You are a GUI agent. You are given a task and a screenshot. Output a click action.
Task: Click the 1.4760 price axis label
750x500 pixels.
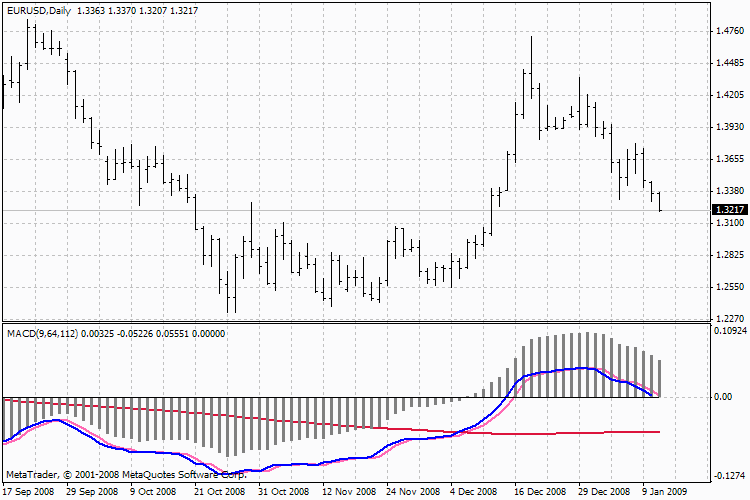[727, 31]
